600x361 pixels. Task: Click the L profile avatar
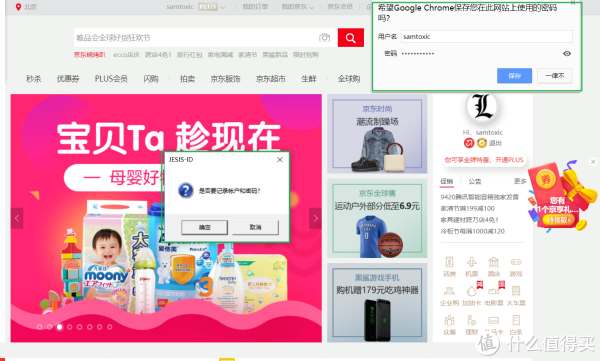click(x=482, y=106)
